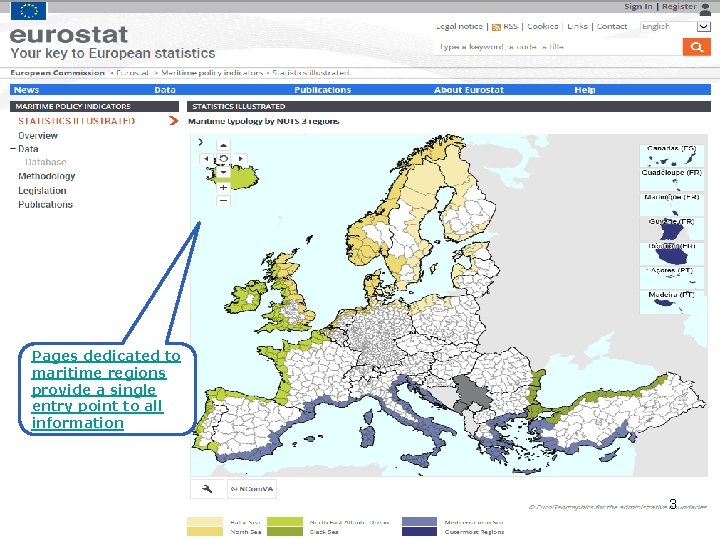Image resolution: width=720 pixels, height=540 pixels.
Task: Open Methodology in the sidebar
Action: pyautogui.click(x=46, y=176)
